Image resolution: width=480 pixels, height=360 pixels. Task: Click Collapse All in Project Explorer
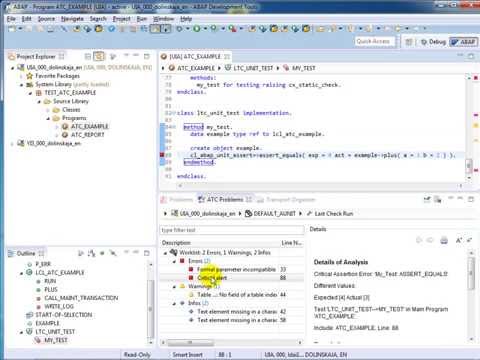coord(88,56)
